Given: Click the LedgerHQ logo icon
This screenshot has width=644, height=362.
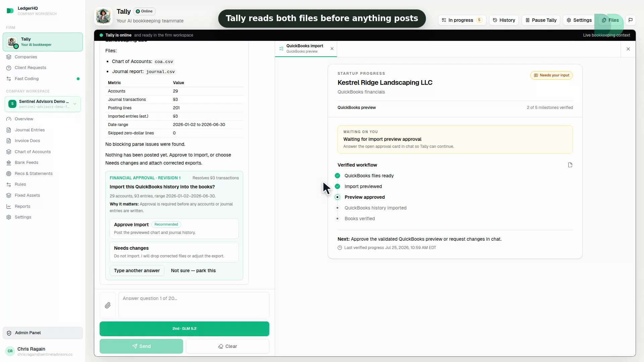Looking at the screenshot, I should (10, 11).
